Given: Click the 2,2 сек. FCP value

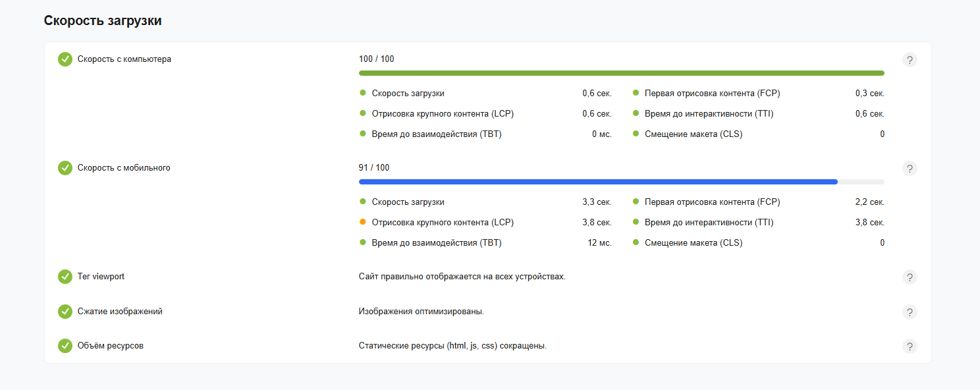Looking at the screenshot, I should [x=870, y=202].
